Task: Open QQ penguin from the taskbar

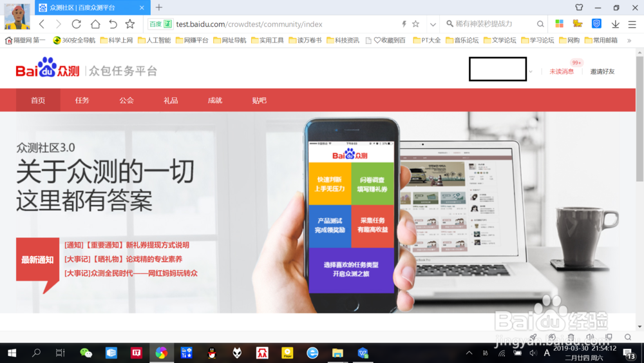Action: [x=212, y=353]
